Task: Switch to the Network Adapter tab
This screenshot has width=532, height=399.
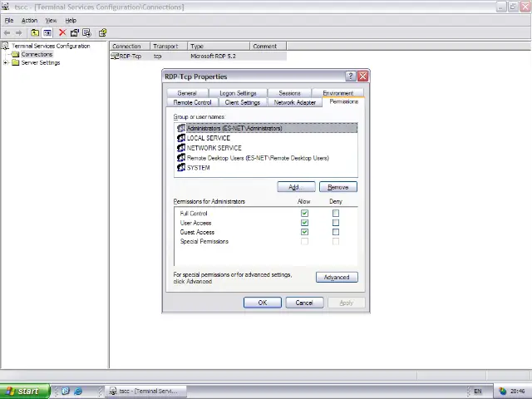Action: point(295,102)
